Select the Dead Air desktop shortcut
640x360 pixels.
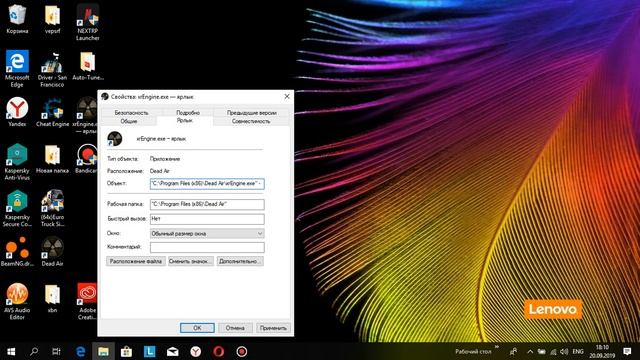[52, 251]
